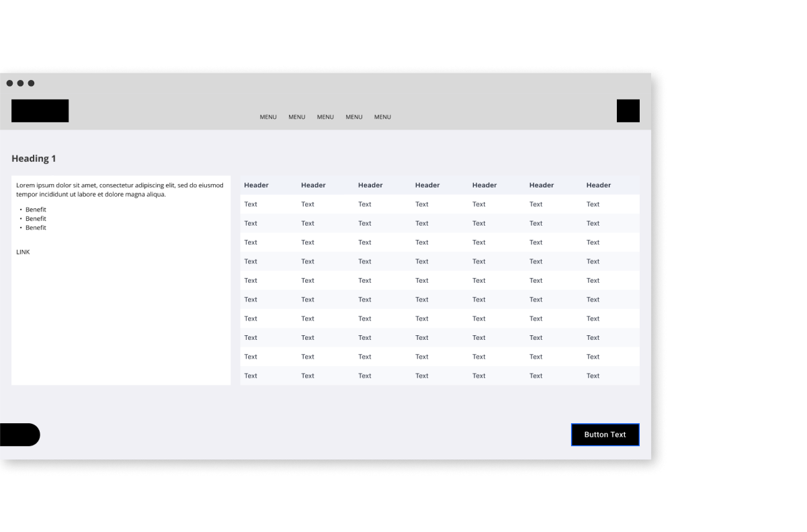This screenshot has height=532, width=807.
Task: Select the last MENU item in the navigation
Action: tap(382, 117)
